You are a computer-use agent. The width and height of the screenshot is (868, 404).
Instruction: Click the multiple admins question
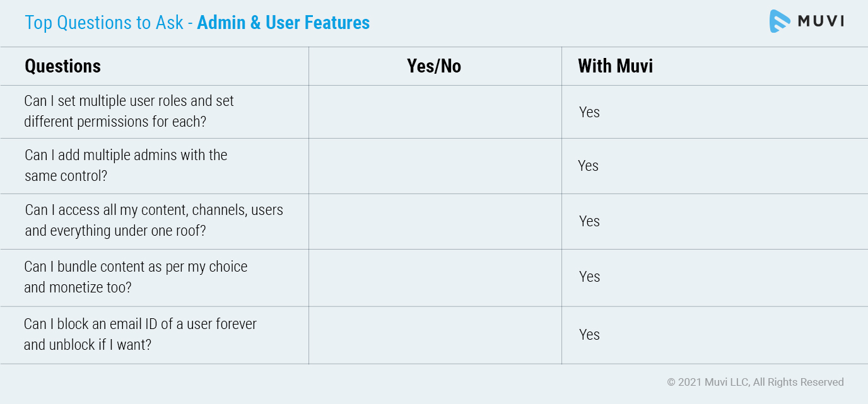click(126, 165)
